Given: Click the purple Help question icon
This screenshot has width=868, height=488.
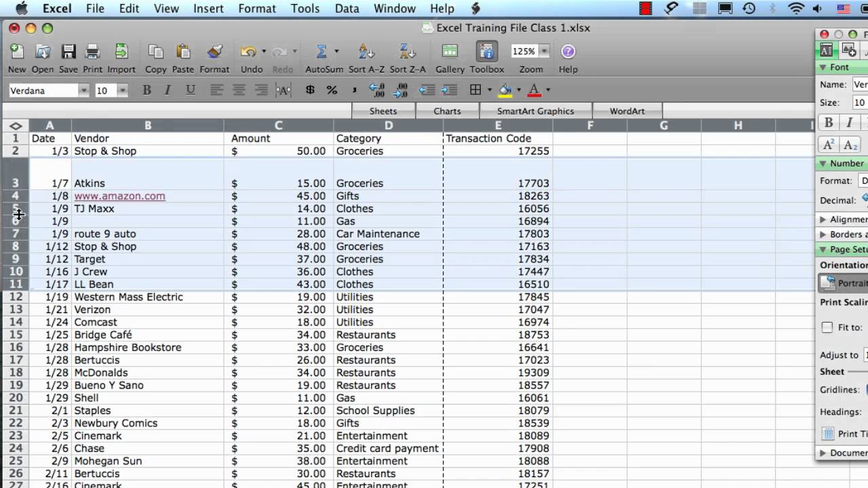Looking at the screenshot, I should tap(568, 52).
